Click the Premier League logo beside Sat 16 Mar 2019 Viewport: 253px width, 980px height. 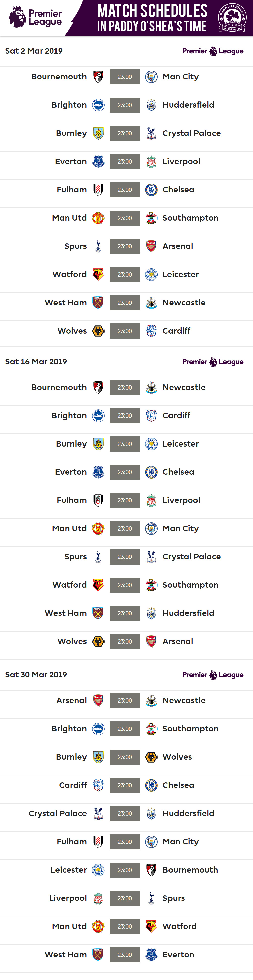(213, 362)
